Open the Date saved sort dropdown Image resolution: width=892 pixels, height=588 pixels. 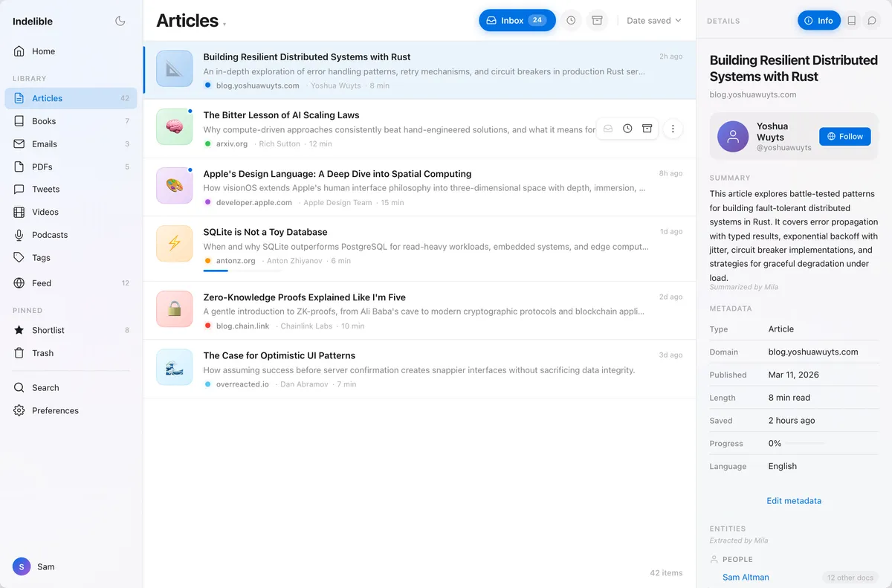click(x=654, y=21)
